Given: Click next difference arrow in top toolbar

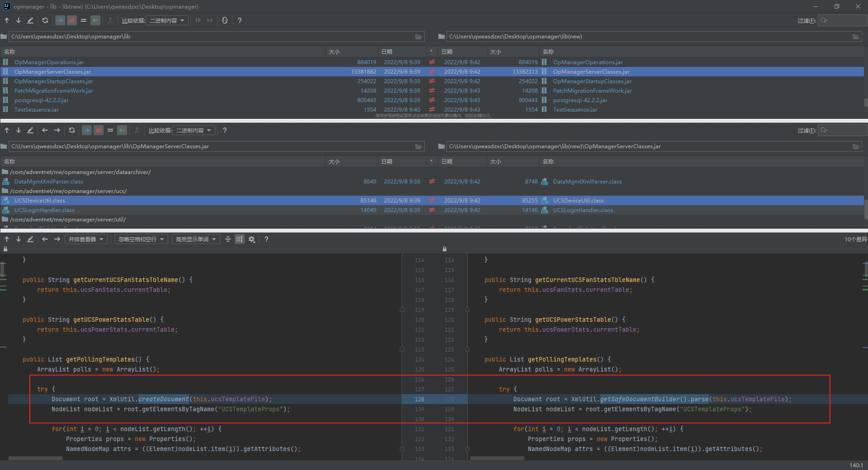Looking at the screenshot, I should [19, 20].
